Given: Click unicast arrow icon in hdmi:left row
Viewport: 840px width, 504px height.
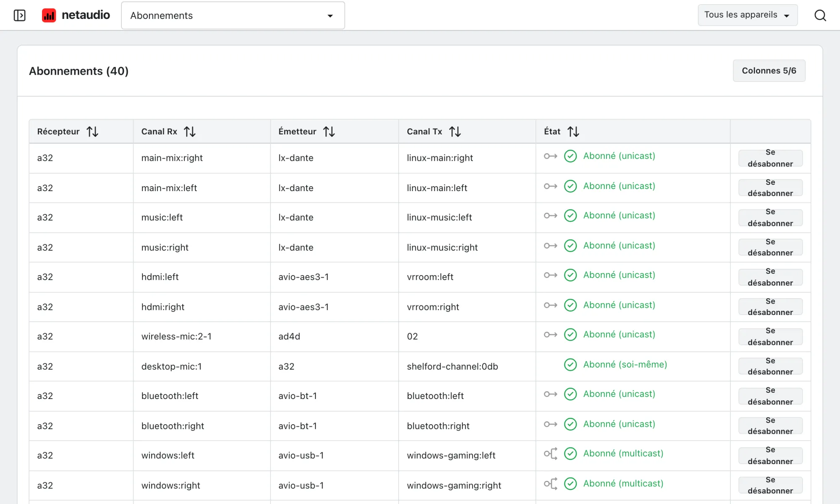Looking at the screenshot, I should point(551,275).
